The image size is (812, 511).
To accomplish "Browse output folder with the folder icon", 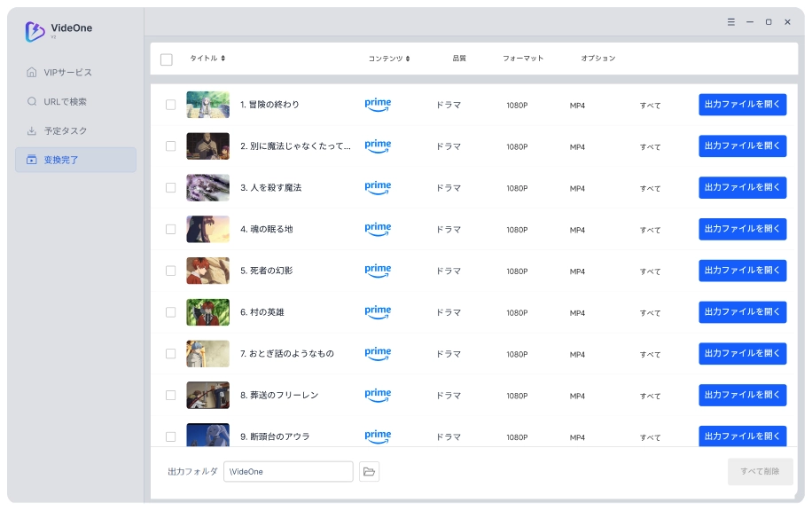I will [x=369, y=472].
